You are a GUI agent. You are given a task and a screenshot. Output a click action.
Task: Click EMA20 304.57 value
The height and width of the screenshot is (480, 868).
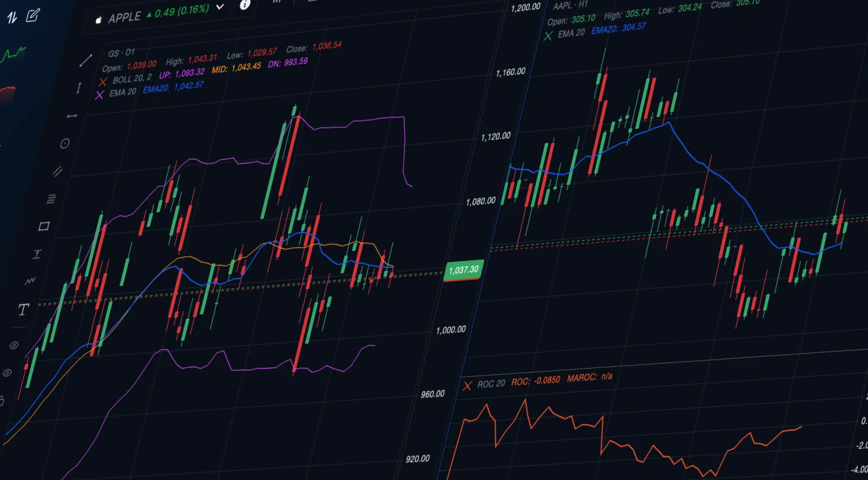pyautogui.click(x=618, y=29)
